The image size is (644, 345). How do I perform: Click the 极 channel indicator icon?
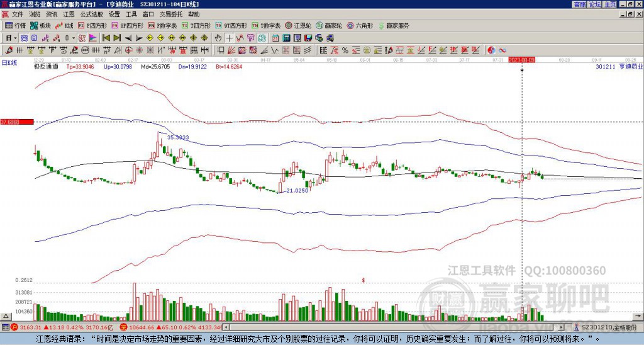[82, 38]
